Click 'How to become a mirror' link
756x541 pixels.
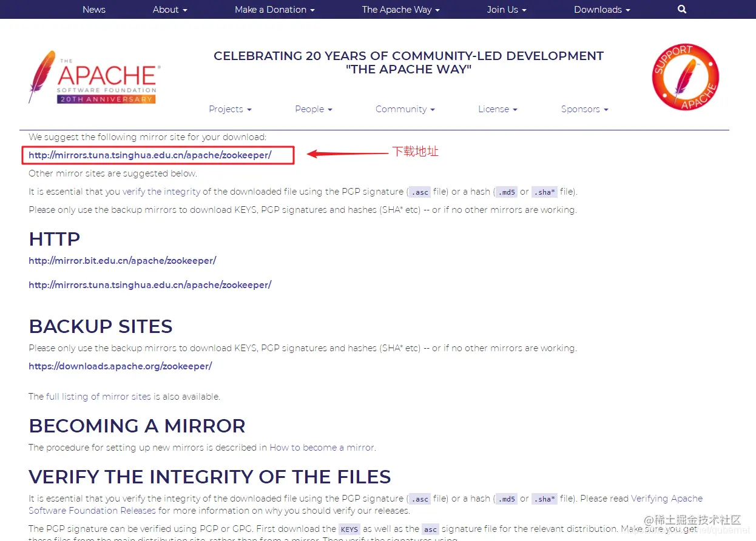pos(322,448)
